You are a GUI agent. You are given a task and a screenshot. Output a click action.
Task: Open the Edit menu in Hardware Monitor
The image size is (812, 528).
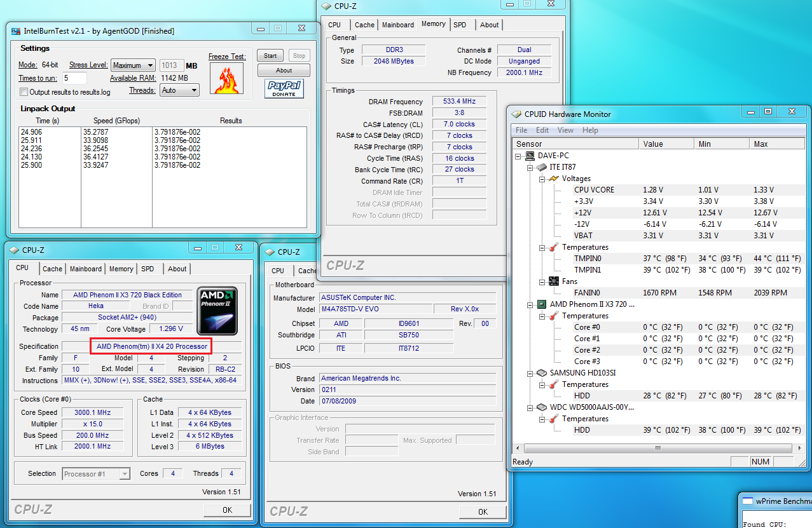click(542, 130)
